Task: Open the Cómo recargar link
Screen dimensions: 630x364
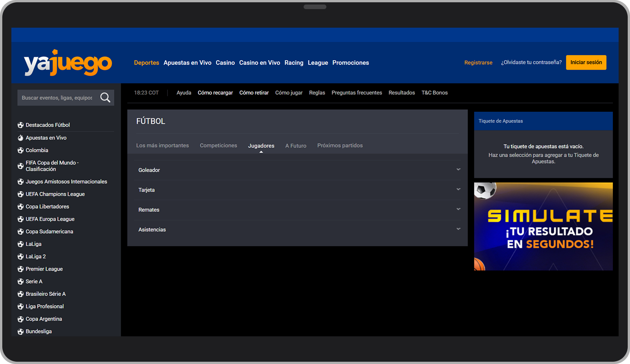Action: pos(215,93)
